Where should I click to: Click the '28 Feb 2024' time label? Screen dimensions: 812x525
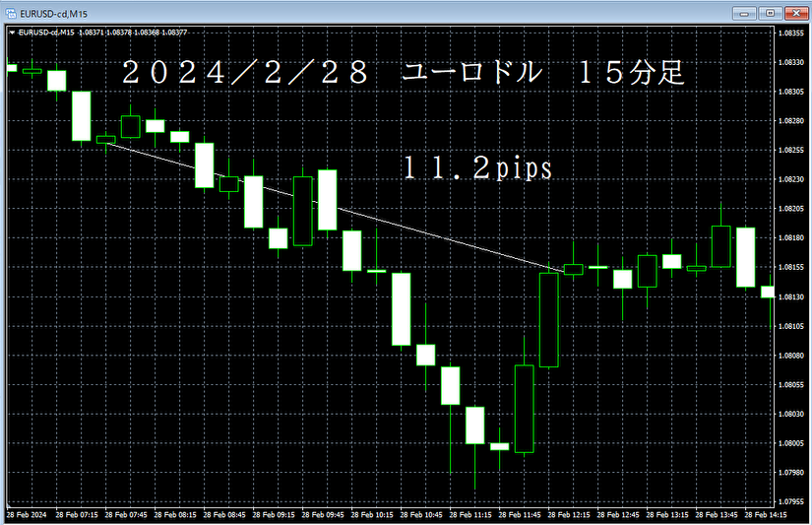point(27,514)
